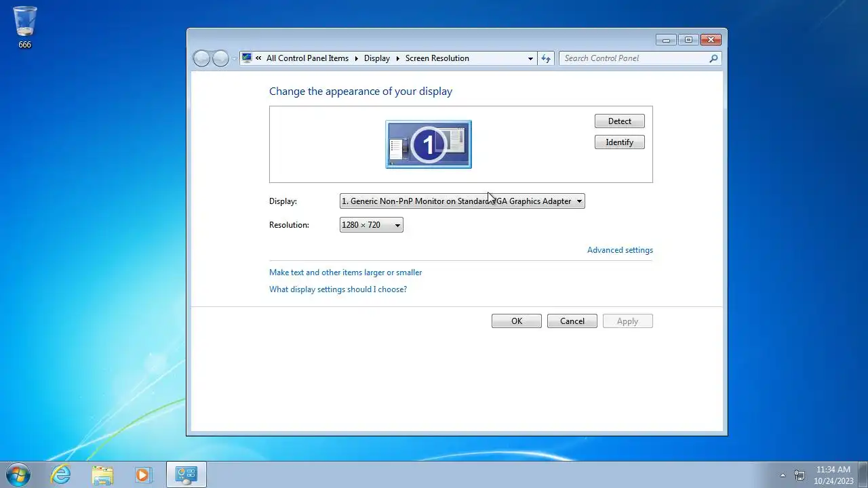Confirm with the OK button
Viewport: 868px width, 488px height.
[517, 321]
